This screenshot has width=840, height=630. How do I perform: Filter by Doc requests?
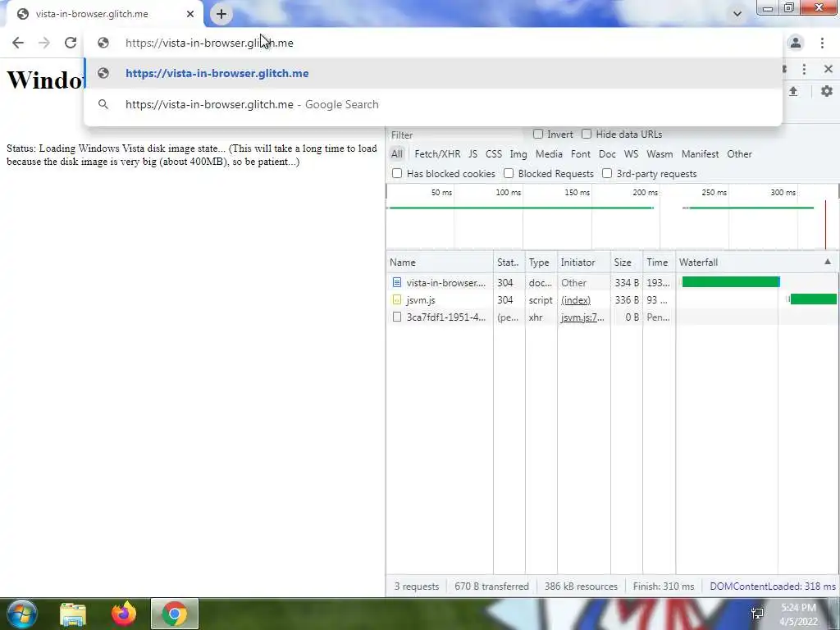coord(607,154)
